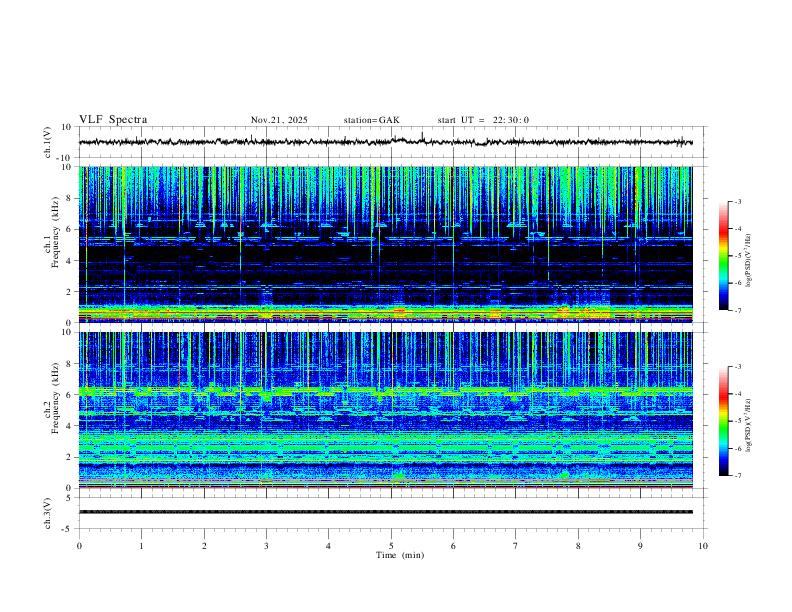792x612 pixels.
Task: Click the "VLF Spectra" title text
Action: pyautogui.click(x=113, y=120)
